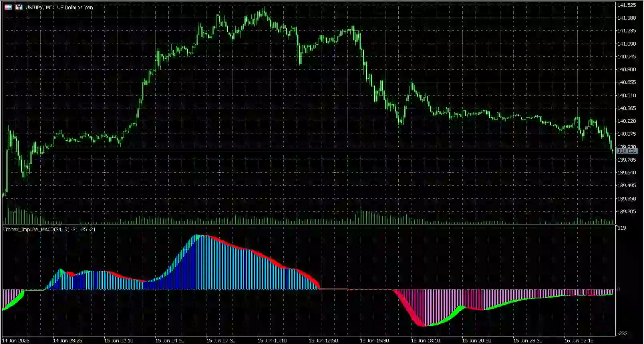Click the 139.495 price scale label
This screenshot has height=344, width=644.
(626, 186)
